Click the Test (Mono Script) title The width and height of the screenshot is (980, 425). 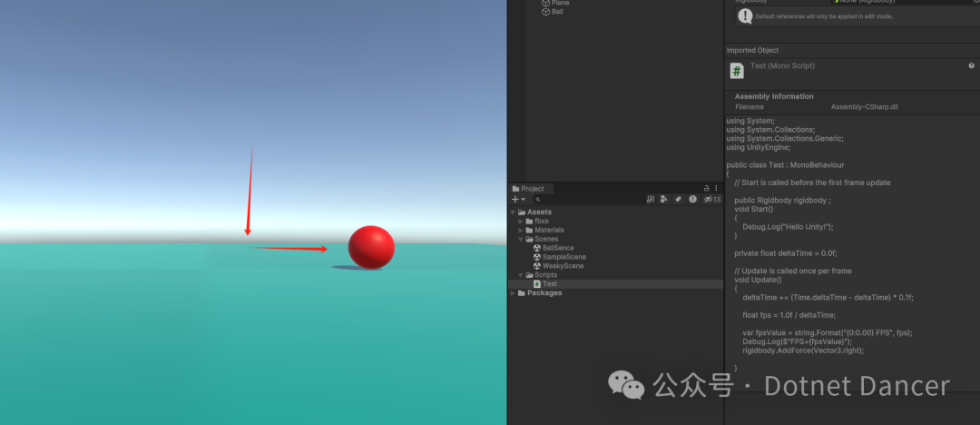tap(782, 65)
